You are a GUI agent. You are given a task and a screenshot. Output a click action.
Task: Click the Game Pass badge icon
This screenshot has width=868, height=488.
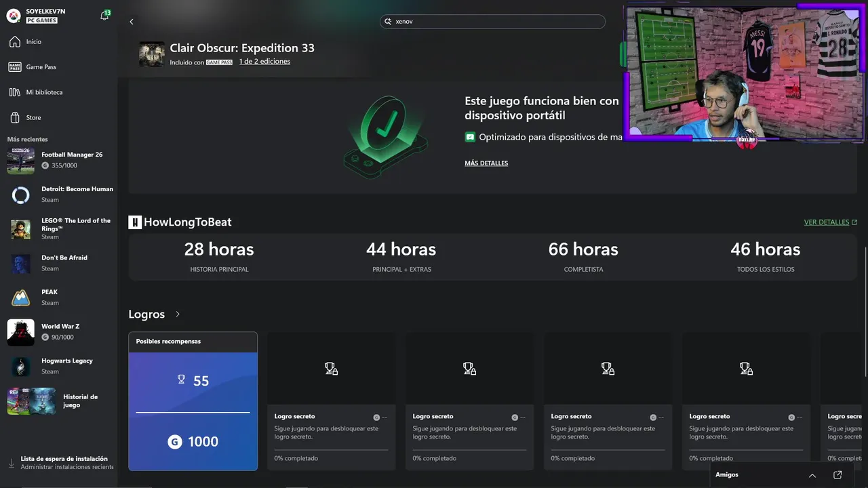click(x=14, y=67)
